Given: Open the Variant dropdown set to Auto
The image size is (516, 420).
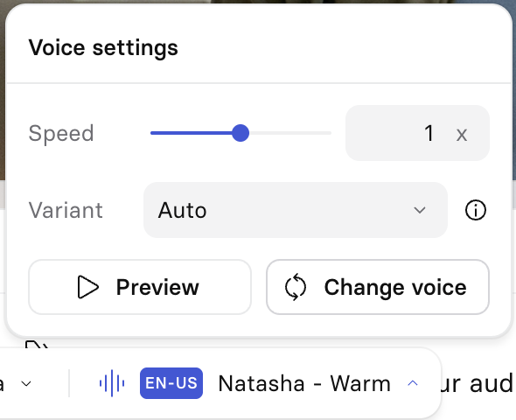Looking at the screenshot, I should 296,210.
